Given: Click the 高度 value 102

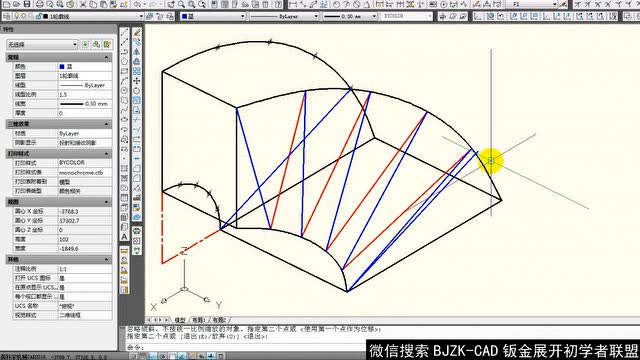Looking at the screenshot, I should tap(85, 239).
